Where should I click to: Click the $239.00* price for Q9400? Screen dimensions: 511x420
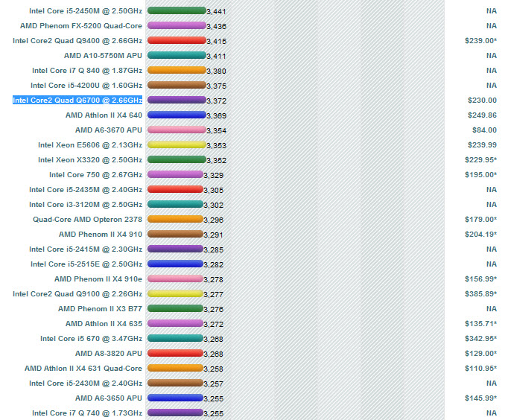(x=480, y=41)
